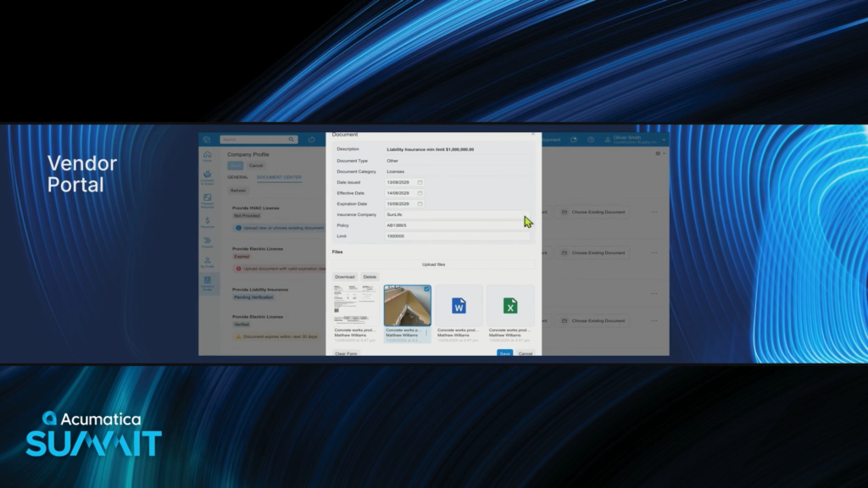868x488 pixels.
Task: Open Payments dollar icon in sidebar
Action: coord(207,220)
